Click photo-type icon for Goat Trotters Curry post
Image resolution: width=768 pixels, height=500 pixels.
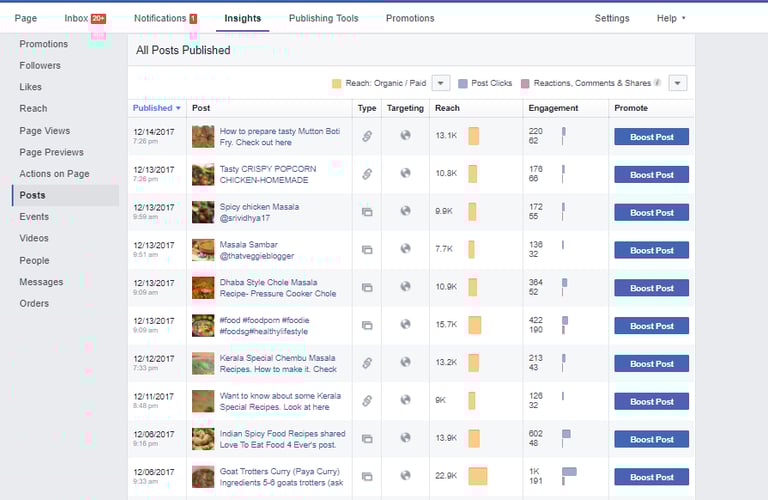(x=367, y=476)
